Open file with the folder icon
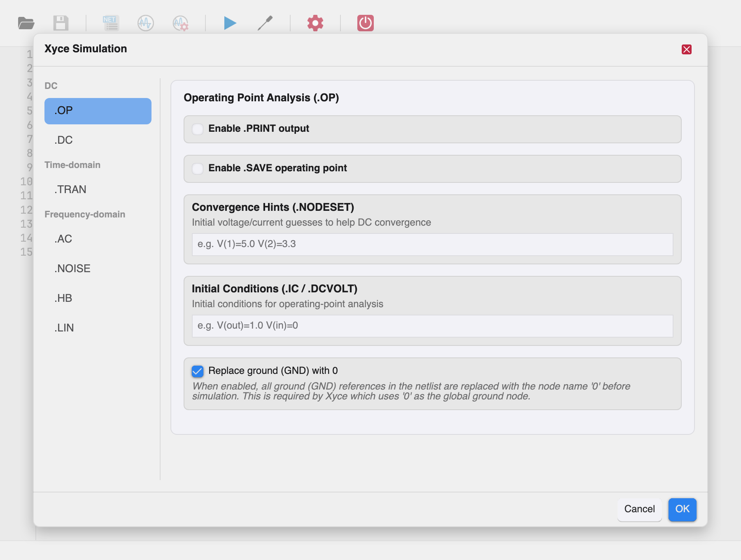The width and height of the screenshot is (741, 560). click(26, 23)
